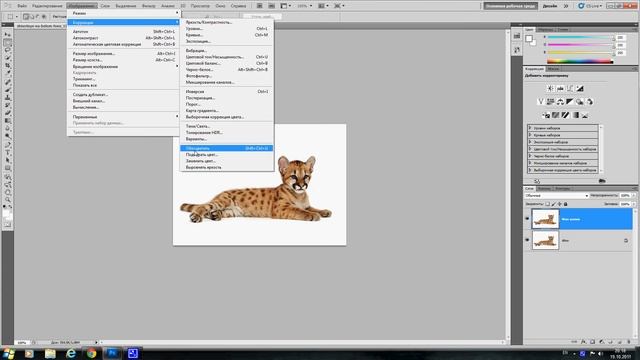The height and width of the screenshot is (360, 640).
Task: Add a Black & White adjustment icon
Action: pos(570,102)
